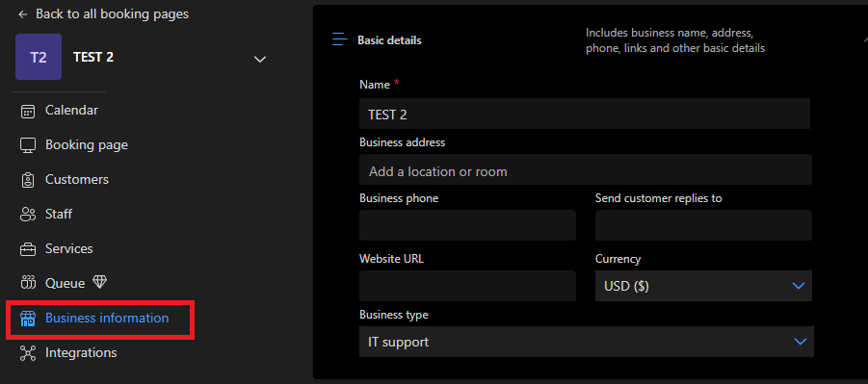Click the Staff people icon
This screenshot has width=868, height=384.
coord(28,214)
